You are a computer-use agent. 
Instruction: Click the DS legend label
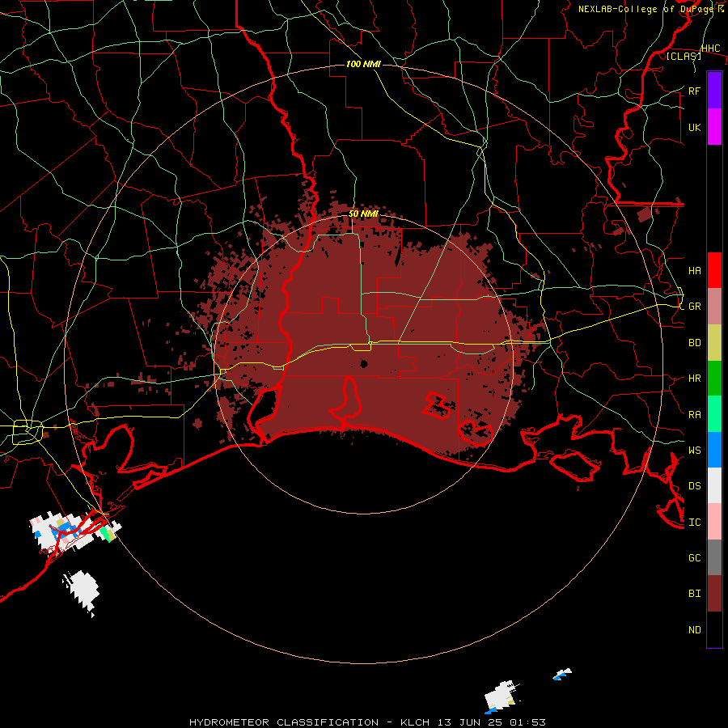(695, 486)
